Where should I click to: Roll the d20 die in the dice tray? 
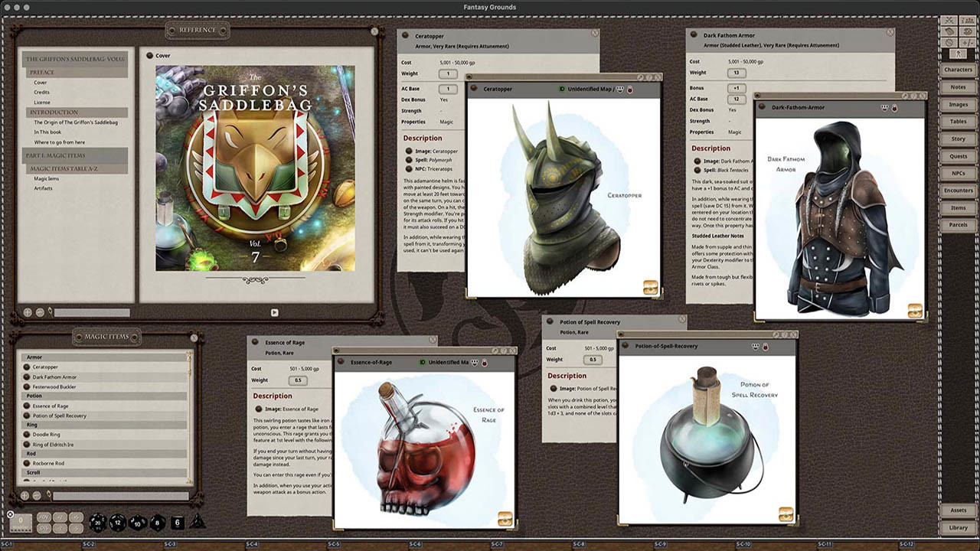click(x=97, y=523)
